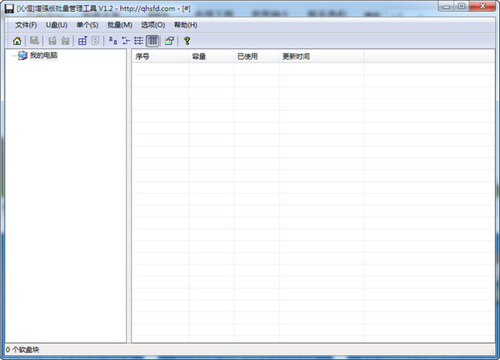Open the 文件(F) menu

point(26,25)
